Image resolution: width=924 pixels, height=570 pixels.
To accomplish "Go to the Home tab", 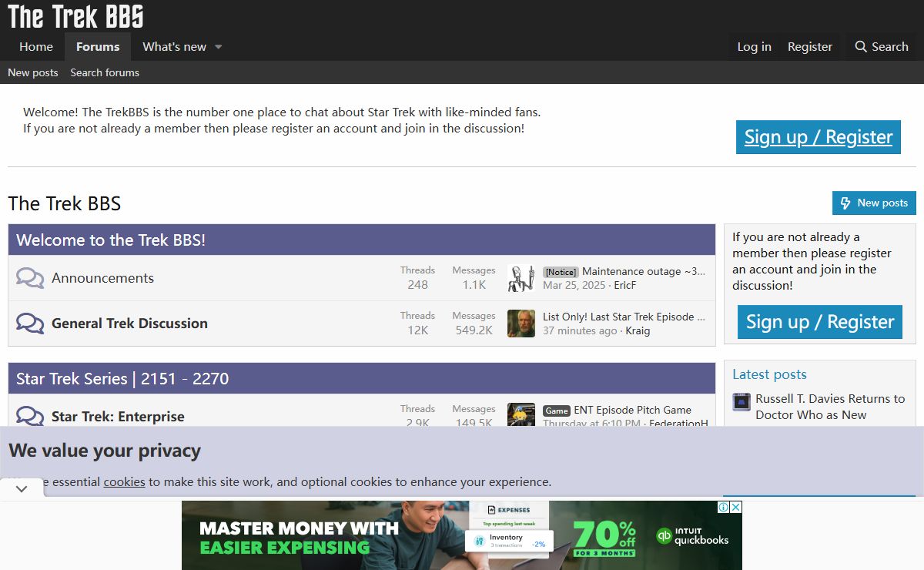I will click(36, 46).
